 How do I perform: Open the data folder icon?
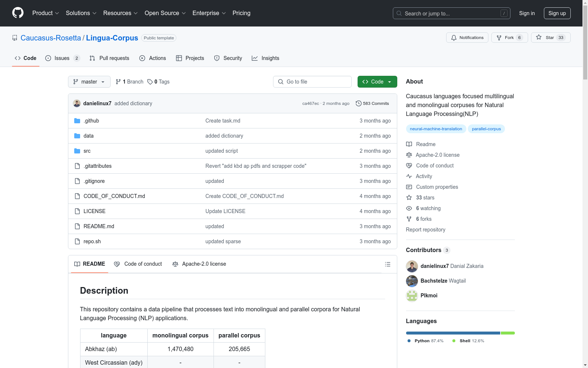click(77, 136)
